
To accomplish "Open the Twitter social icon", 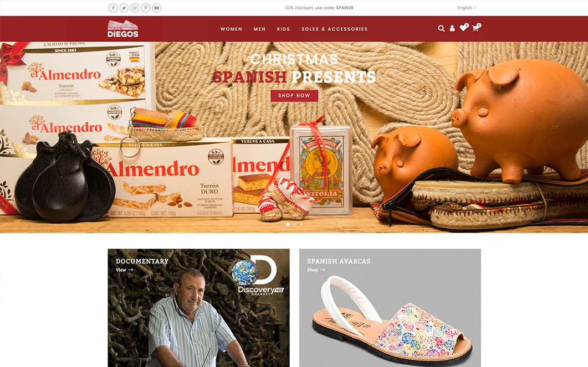I will point(124,8).
